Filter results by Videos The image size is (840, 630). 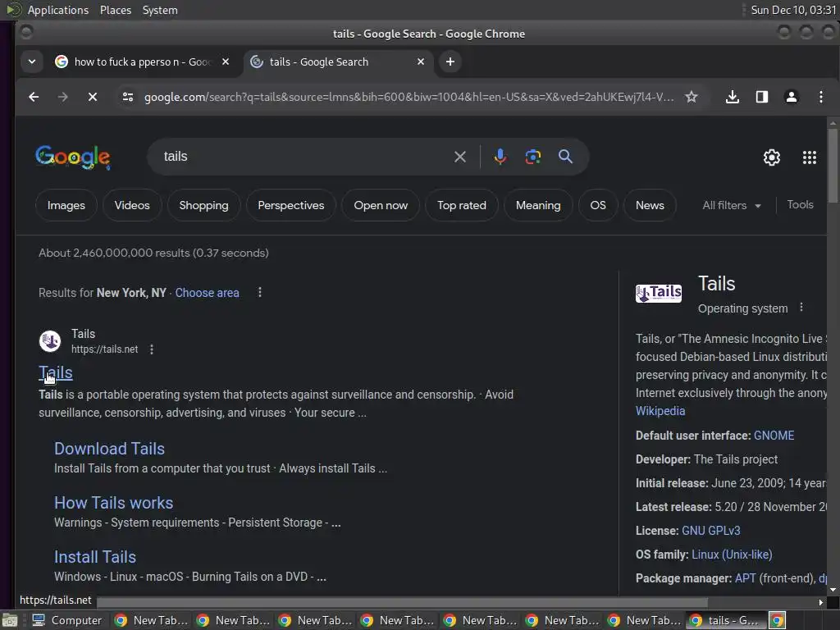click(132, 205)
